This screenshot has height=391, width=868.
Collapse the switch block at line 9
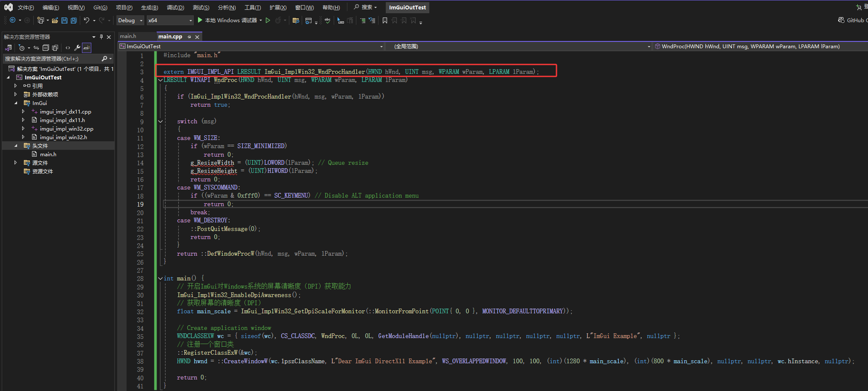coord(160,121)
